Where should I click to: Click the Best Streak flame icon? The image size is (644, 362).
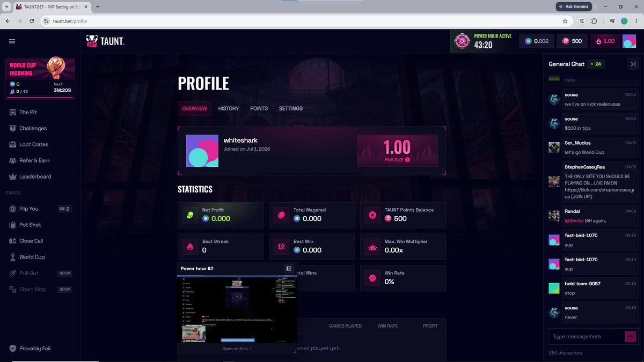point(190,246)
